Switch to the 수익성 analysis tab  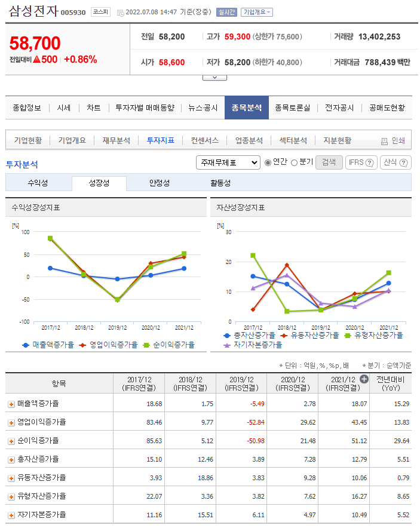38,183
